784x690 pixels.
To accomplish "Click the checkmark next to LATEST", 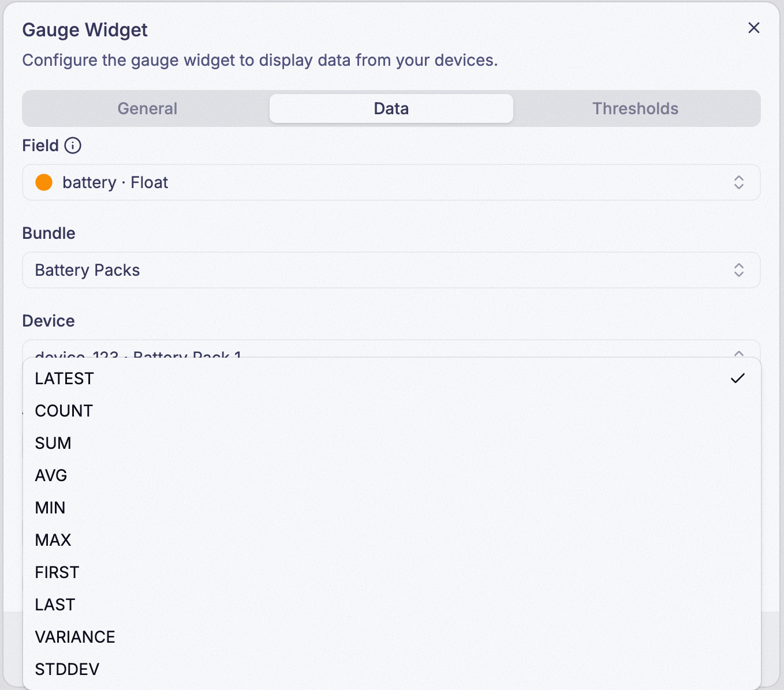I will [738, 378].
